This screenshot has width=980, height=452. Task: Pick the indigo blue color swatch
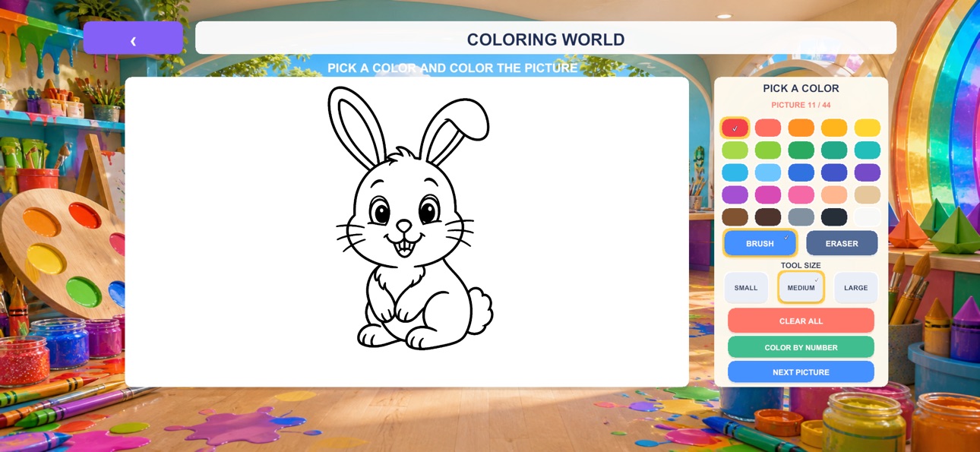(834, 172)
